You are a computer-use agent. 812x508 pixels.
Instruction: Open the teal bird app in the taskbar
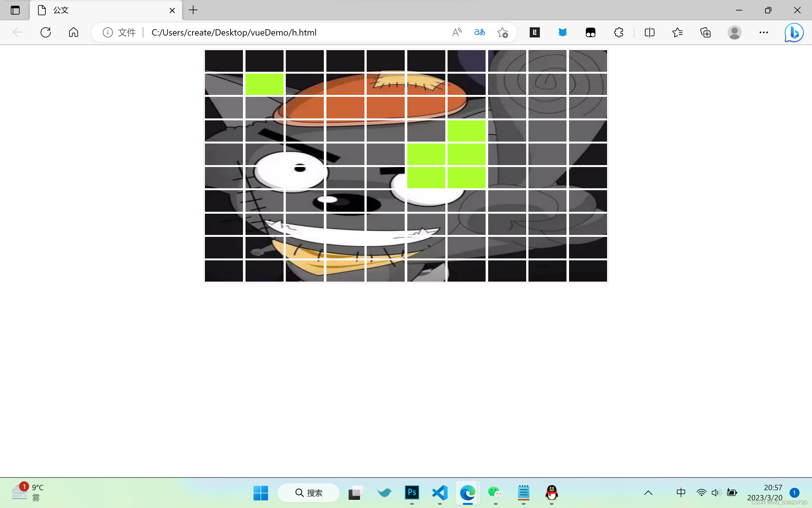point(384,493)
